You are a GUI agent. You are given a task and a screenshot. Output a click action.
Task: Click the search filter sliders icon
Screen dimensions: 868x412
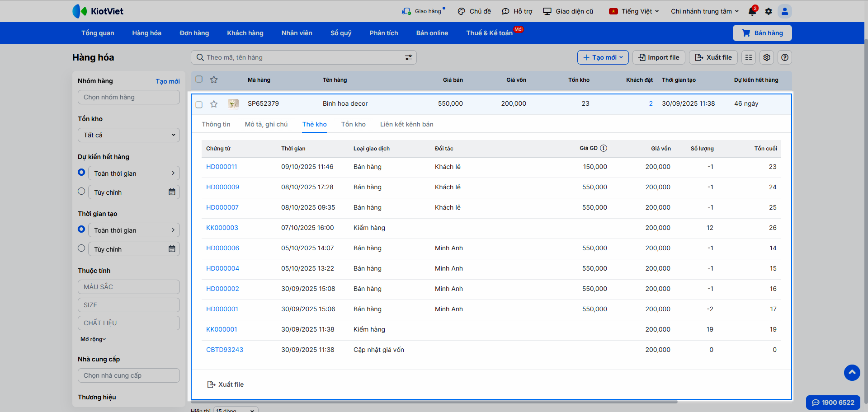408,57
